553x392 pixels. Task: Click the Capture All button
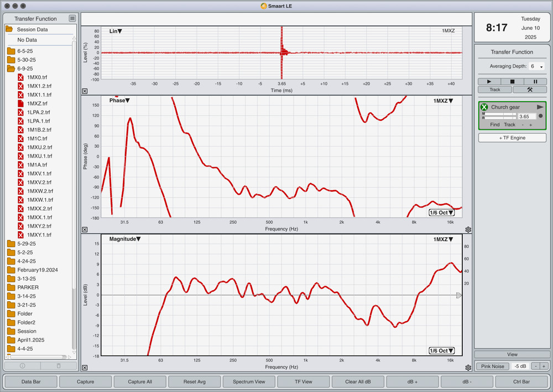[x=140, y=381]
